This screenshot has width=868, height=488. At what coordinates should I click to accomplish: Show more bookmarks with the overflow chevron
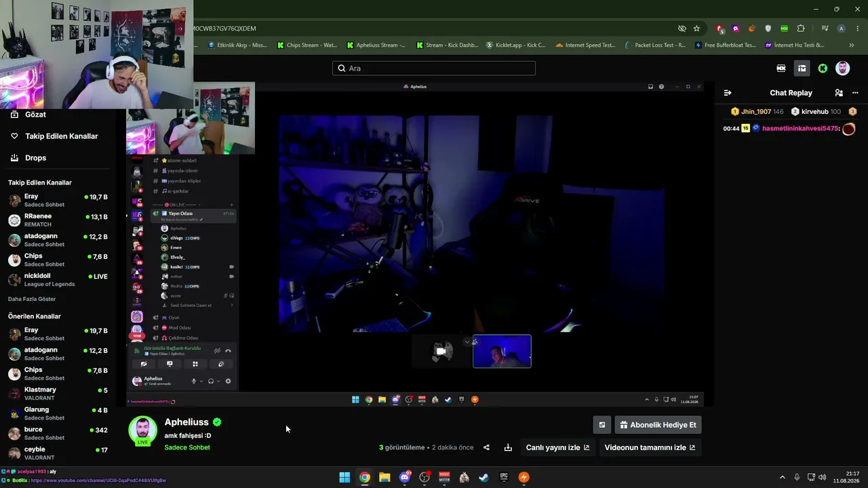pyautogui.click(x=852, y=45)
